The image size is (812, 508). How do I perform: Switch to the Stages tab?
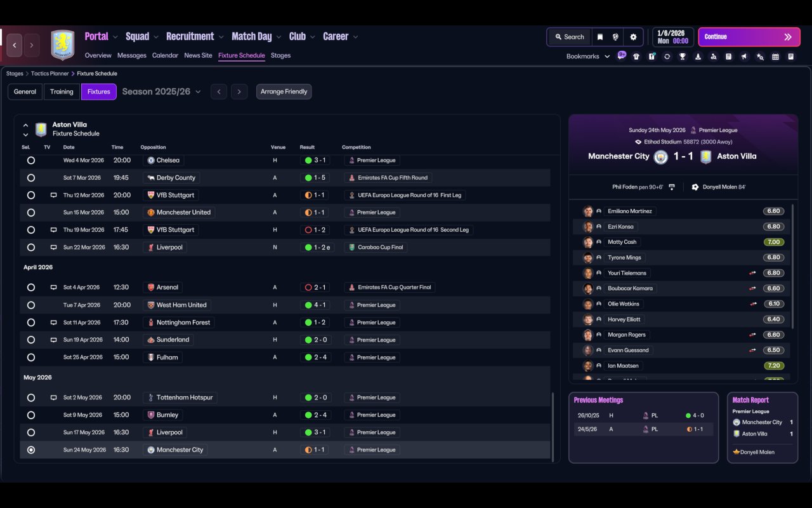click(x=280, y=55)
